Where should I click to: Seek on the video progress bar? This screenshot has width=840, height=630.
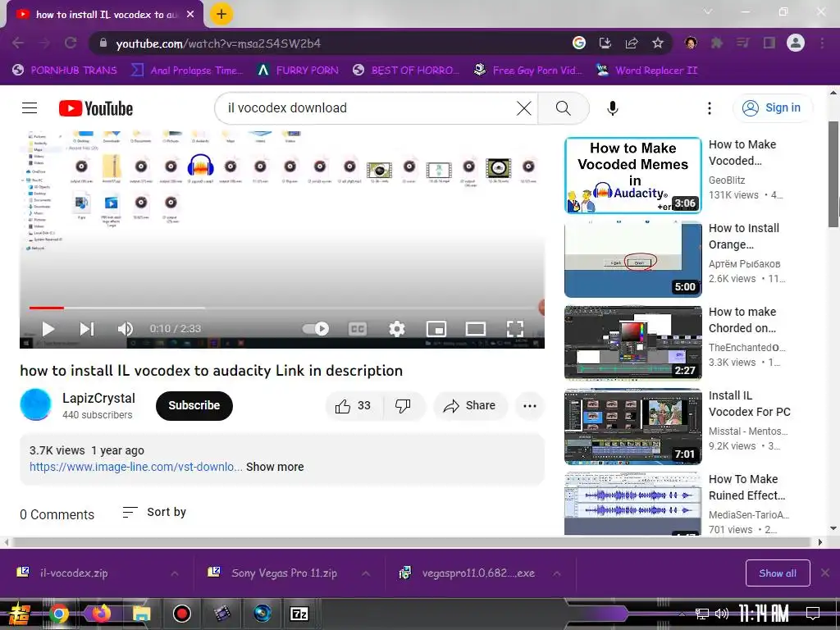point(284,308)
